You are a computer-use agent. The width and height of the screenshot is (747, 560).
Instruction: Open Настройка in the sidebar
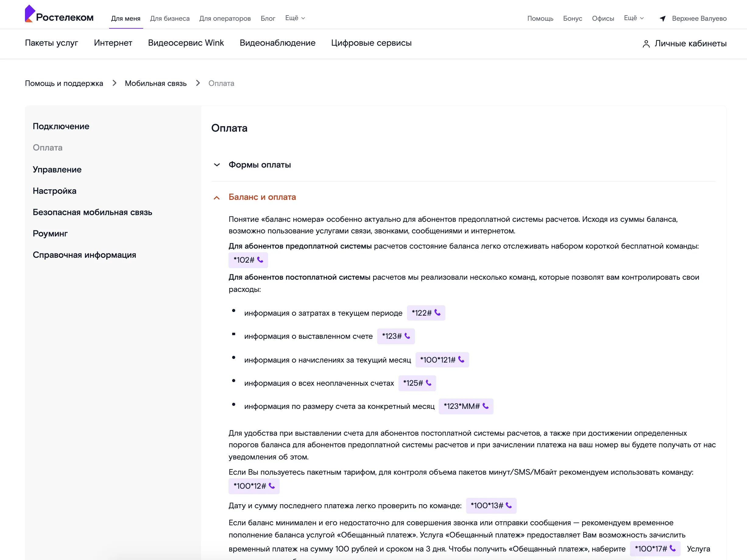(54, 191)
